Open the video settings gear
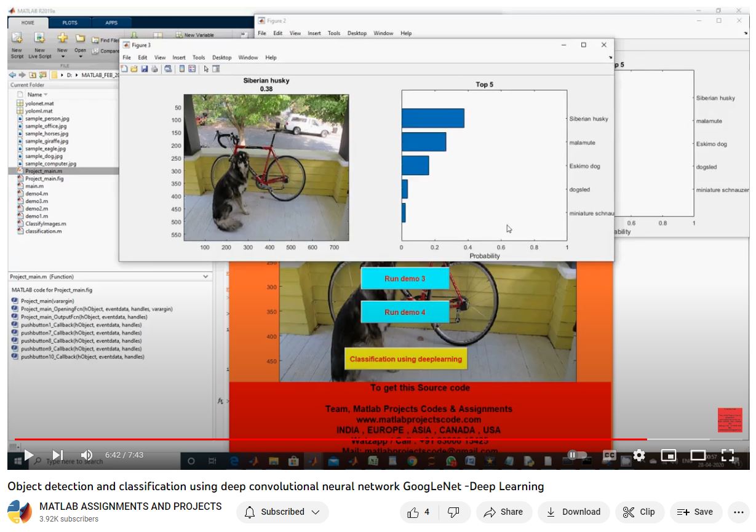This screenshot has width=756, height=532. pyautogui.click(x=639, y=455)
